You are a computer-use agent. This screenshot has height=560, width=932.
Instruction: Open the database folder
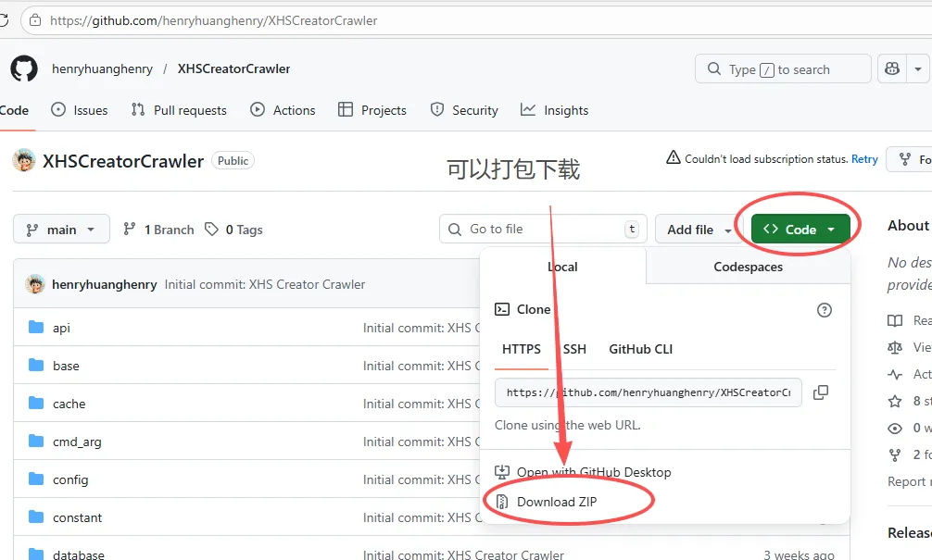tap(79, 554)
